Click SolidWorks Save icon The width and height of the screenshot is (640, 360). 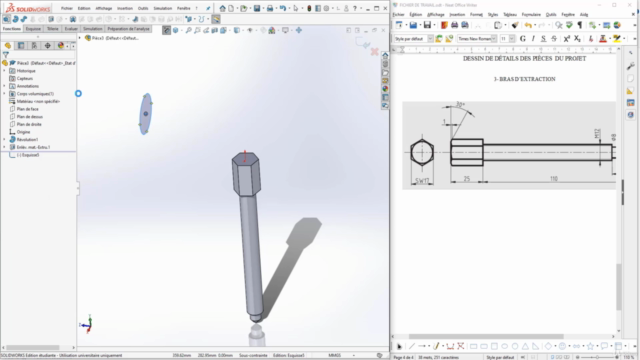[x=257, y=8]
